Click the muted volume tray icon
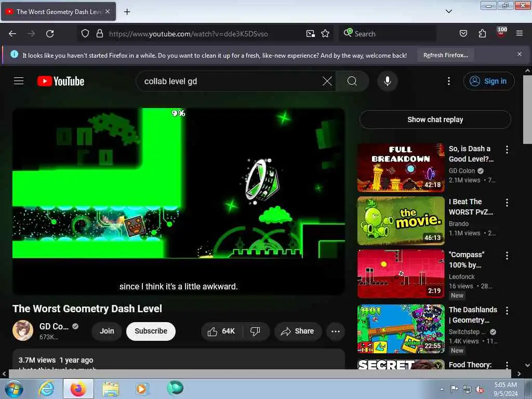 click(480, 390)
